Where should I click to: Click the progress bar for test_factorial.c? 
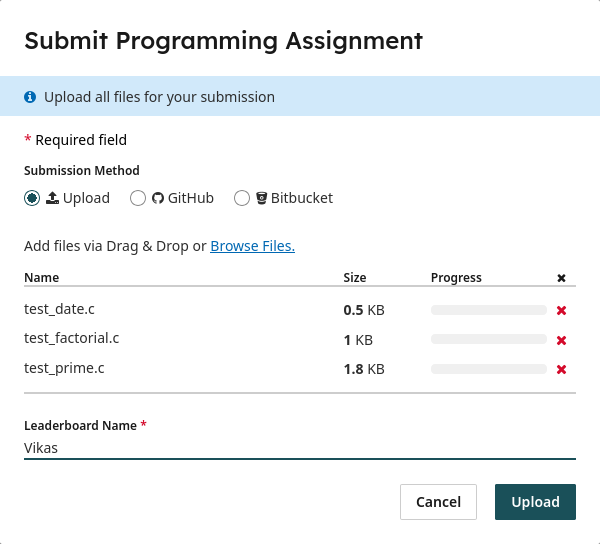[x=489, y=339]
